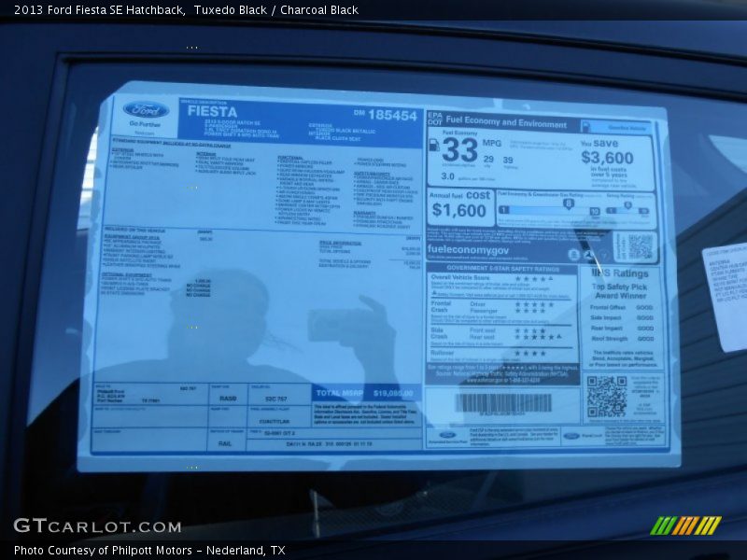Click the Photo Courtesy of Philpott Motors caption
Image resolution: width=747 pixels, height=560 pixels.
(149, 550)
